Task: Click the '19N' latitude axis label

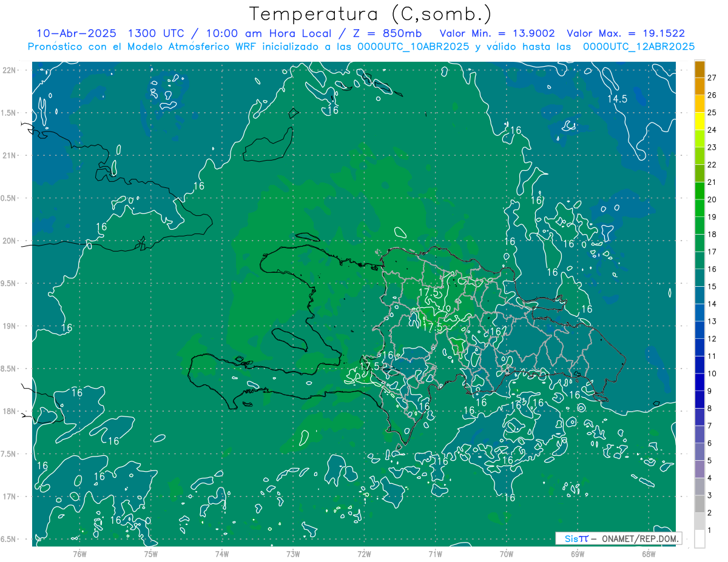Action: point(8,326)
